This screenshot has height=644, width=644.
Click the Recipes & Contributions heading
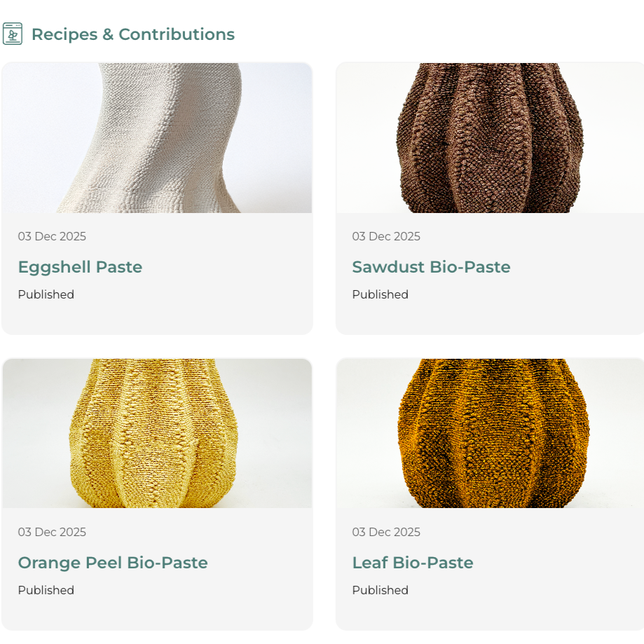pos(133,34)
